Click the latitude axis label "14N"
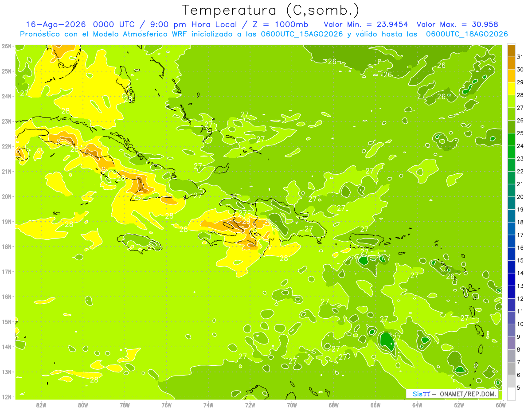The height and width of the screenshot is (411, 532). (x=7, y=347)
